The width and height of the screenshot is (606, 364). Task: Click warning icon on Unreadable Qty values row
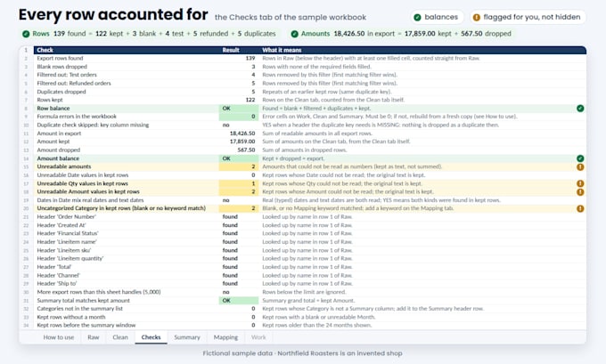pos(580,183)
